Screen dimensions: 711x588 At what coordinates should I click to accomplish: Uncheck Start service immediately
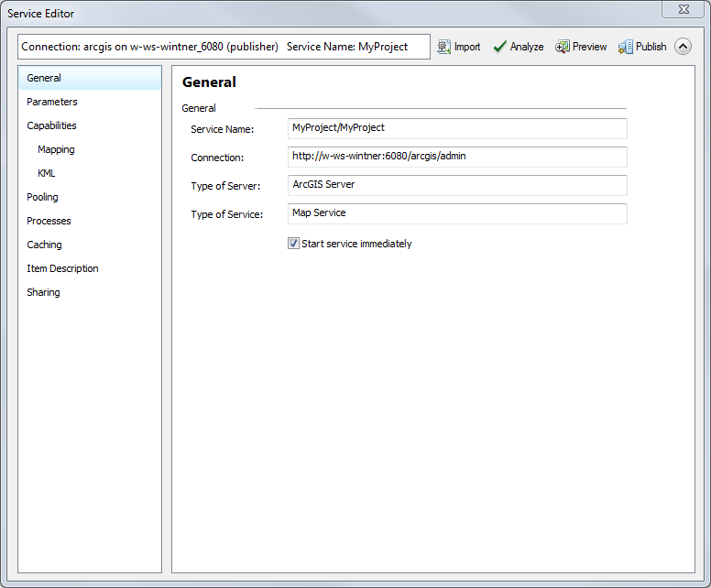click(x=293, y=244)
